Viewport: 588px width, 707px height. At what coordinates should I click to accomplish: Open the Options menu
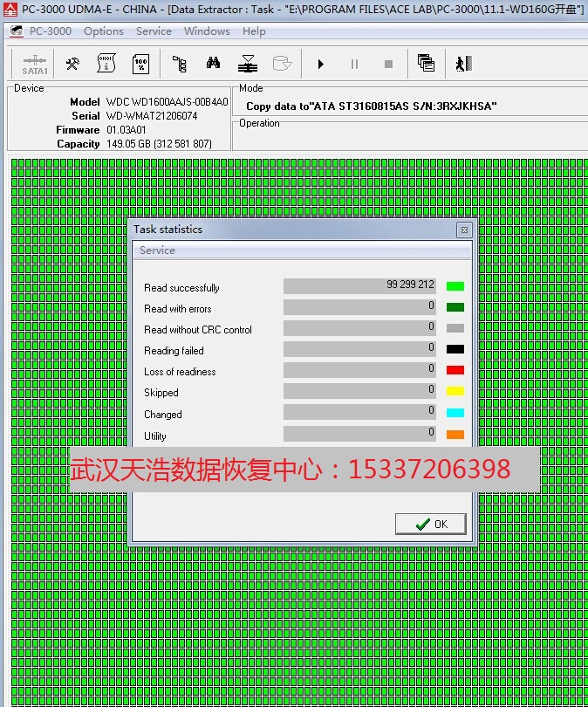(104, 31)
